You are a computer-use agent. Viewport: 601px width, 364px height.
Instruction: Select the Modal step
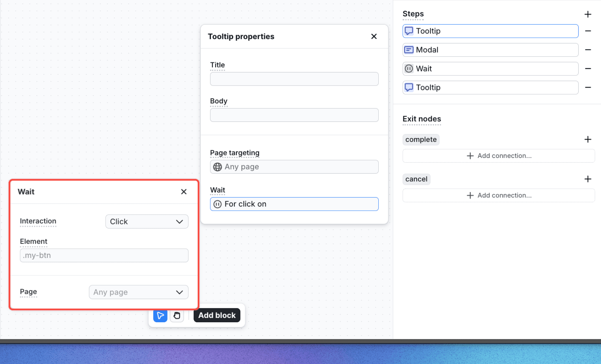point(490,50)
